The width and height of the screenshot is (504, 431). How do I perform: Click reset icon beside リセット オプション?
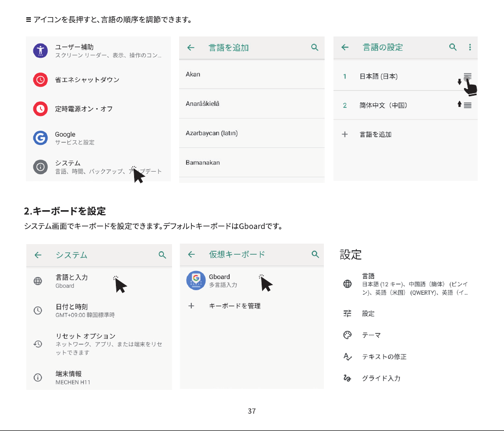38,344
